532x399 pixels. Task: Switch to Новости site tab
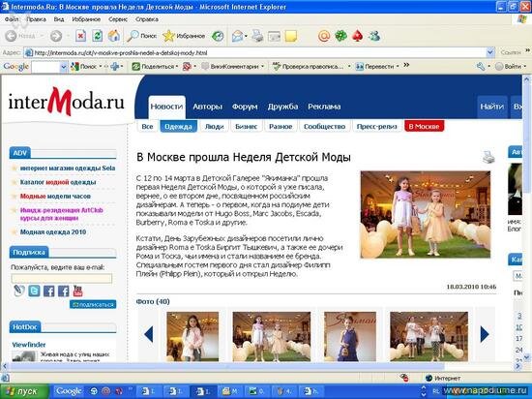pos(166,107)
